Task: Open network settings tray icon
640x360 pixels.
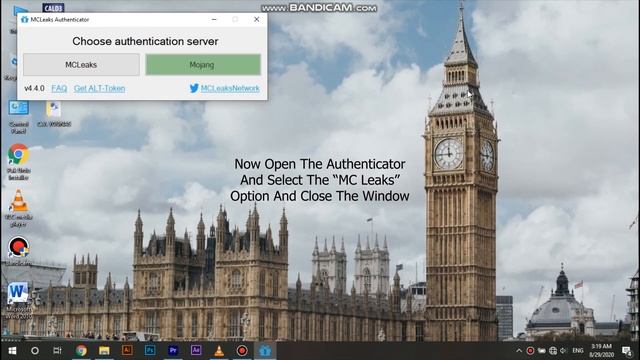Action: coord(553,351)
